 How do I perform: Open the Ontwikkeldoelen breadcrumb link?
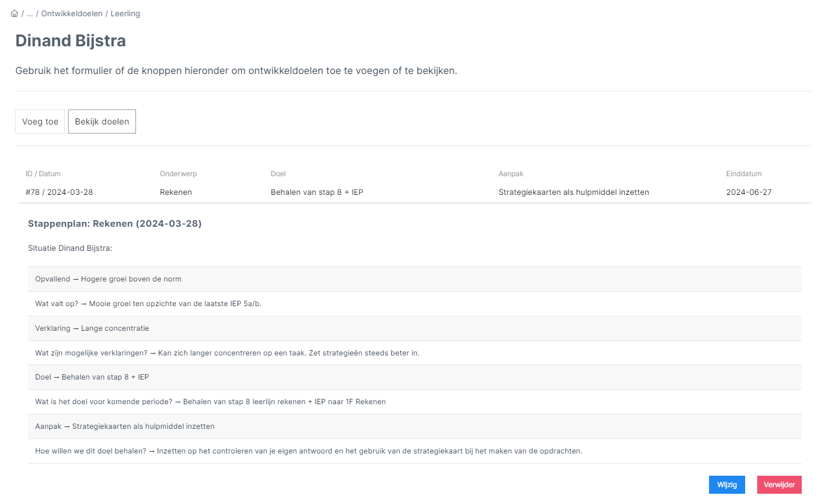[x=71, y=13]
